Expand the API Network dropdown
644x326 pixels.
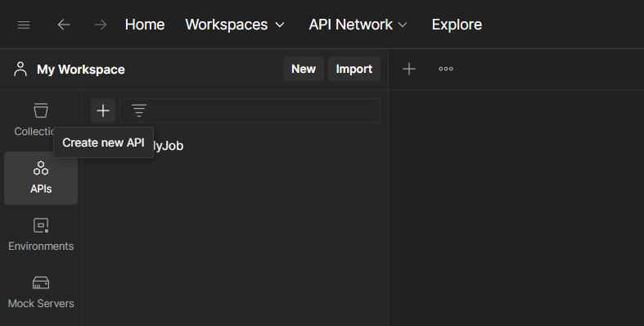click(x=358, y=25)
